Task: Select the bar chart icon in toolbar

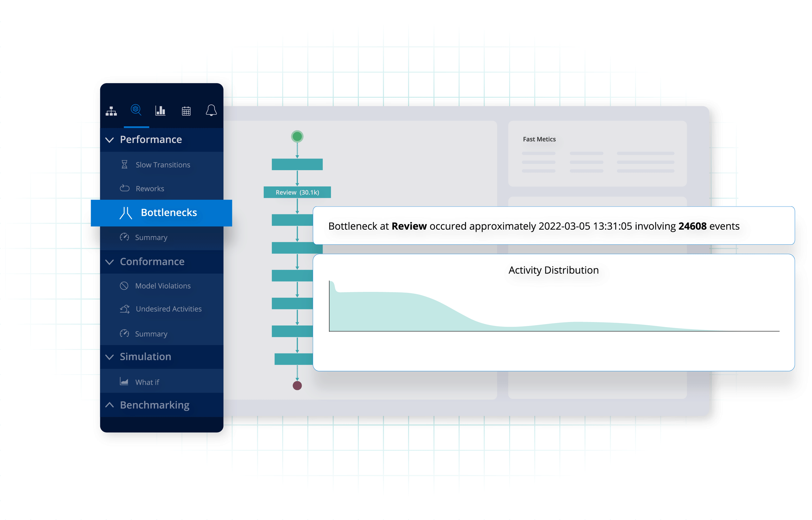Action: 160,110
